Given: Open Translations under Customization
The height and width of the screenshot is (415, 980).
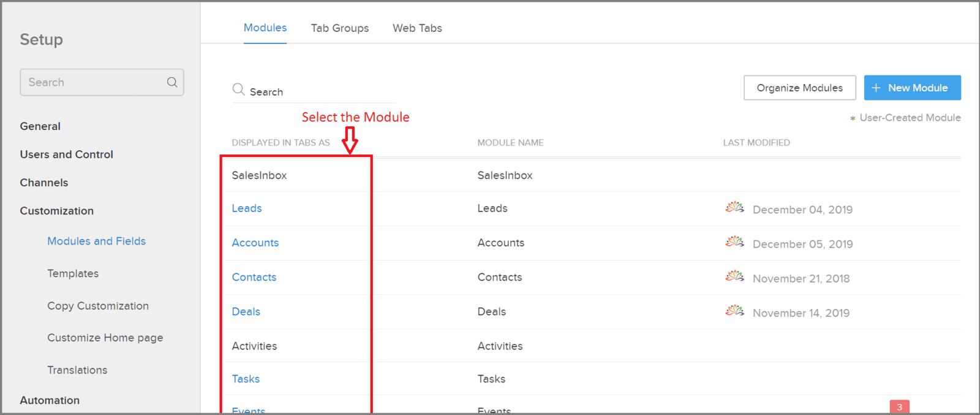Looking at the screenshot, I should (x=77, y=370).
